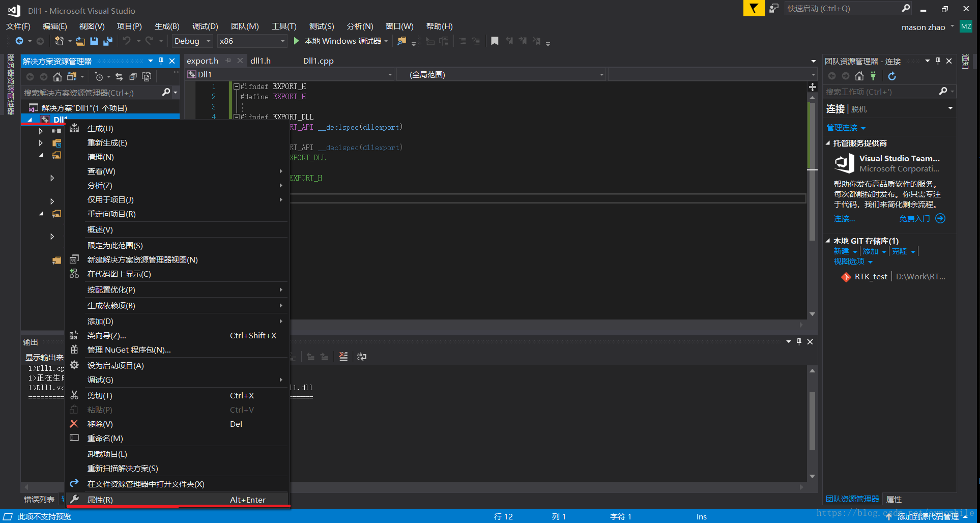Click the Find in Files toolbar icon
This screenshot has height=523, width=980.
coord(402,41)
